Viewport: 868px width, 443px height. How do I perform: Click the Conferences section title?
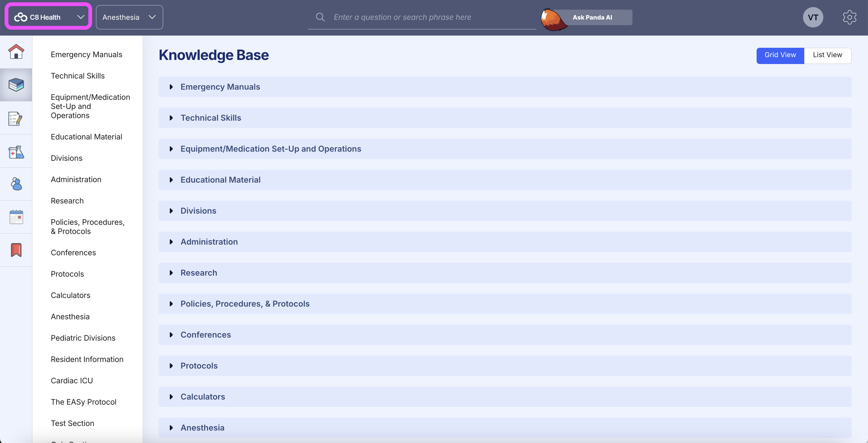point(206,335)
